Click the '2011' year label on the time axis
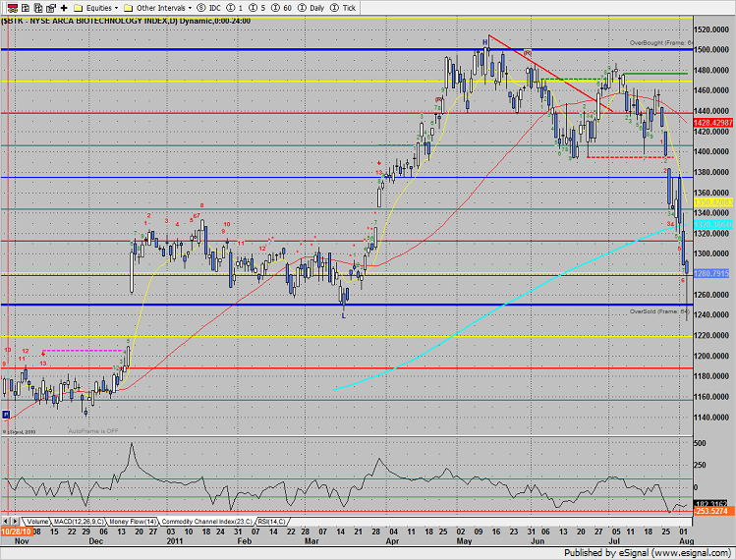 pos(175,541)
